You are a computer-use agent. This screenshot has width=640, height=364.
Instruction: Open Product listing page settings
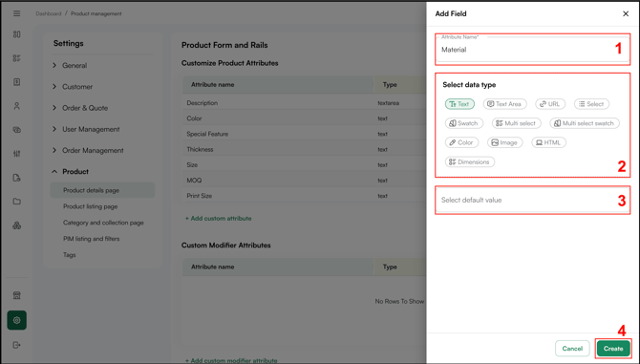click(x=90, y=206)
